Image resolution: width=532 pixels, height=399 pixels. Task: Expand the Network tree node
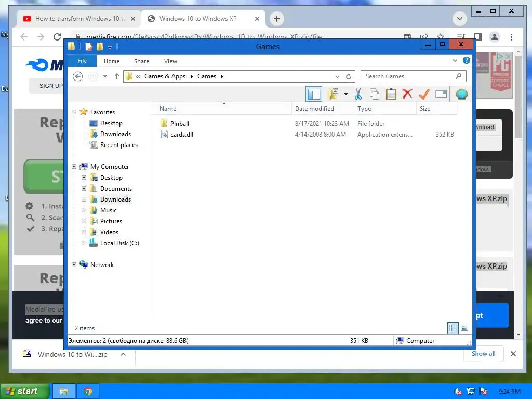[74, 264]
